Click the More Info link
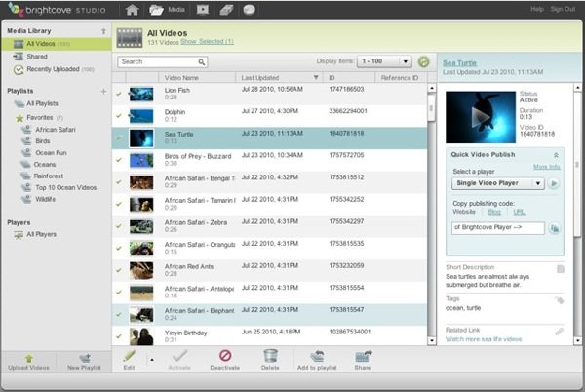 547,167
